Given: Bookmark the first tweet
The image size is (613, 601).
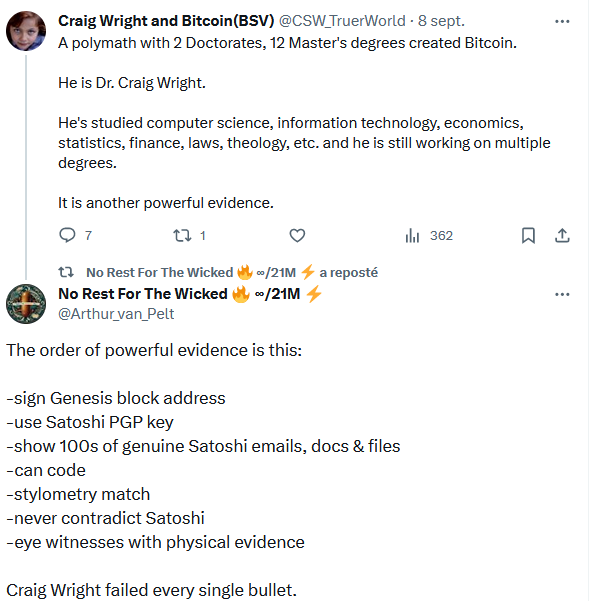Looking at the screenshot, I should 529,236.
